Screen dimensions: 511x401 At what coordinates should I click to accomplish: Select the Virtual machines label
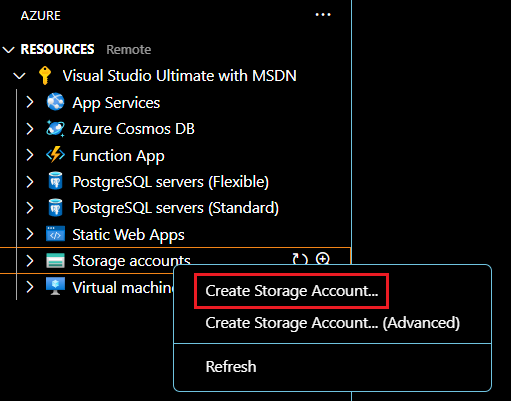tap(123, 287)
